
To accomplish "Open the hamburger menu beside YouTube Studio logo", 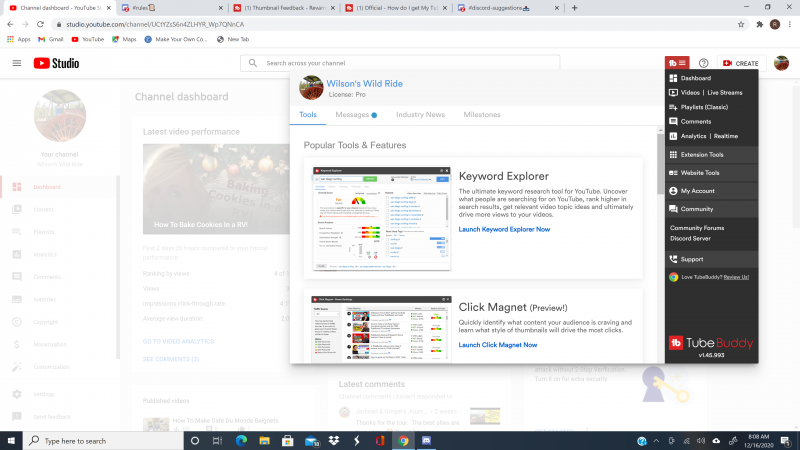I will click(x=17, y=63).
